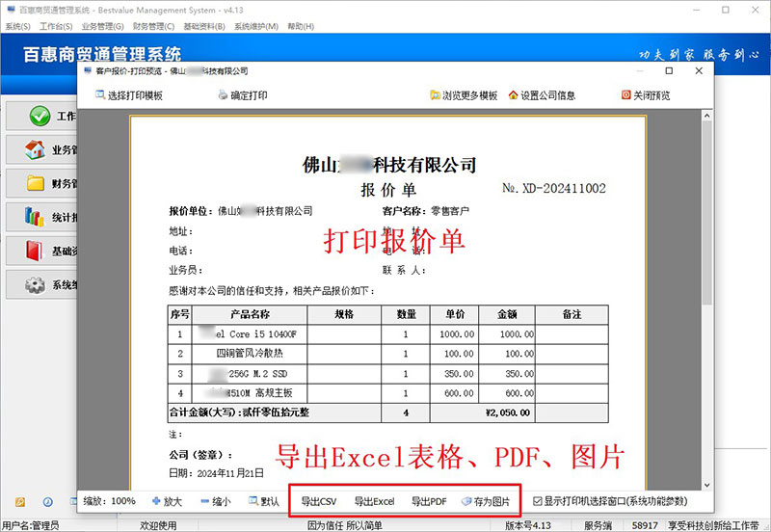Click 高规主板 product row

coord(250,393)
